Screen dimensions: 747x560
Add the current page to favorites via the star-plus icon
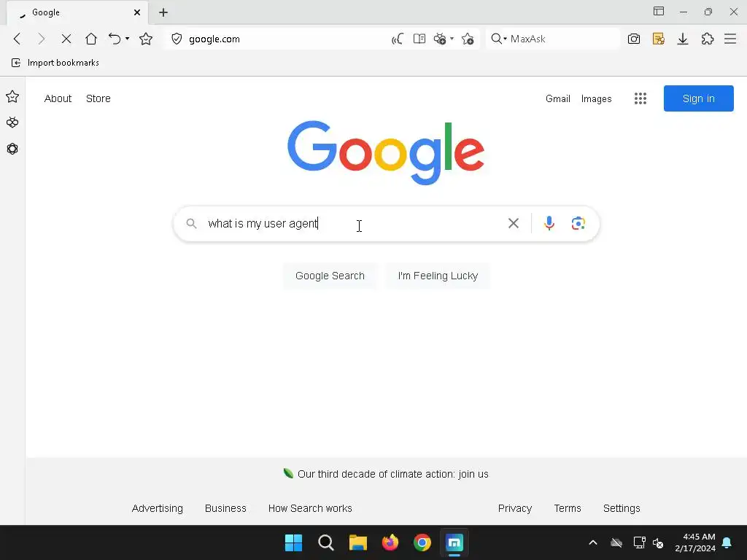click(x=468, y=39)
